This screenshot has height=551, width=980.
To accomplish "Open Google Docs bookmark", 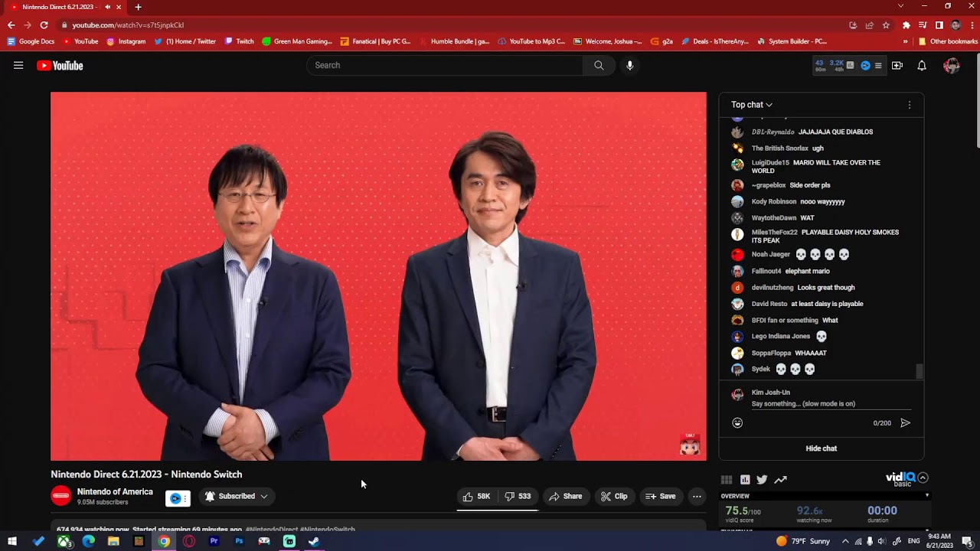I will pyautogui.click(x=31, y=41).
